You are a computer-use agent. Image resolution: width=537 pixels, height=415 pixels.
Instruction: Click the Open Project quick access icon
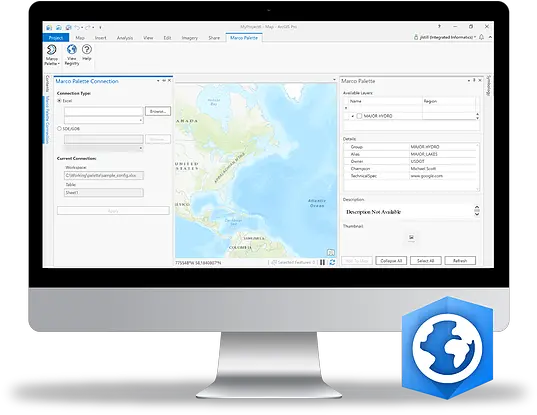59,27
